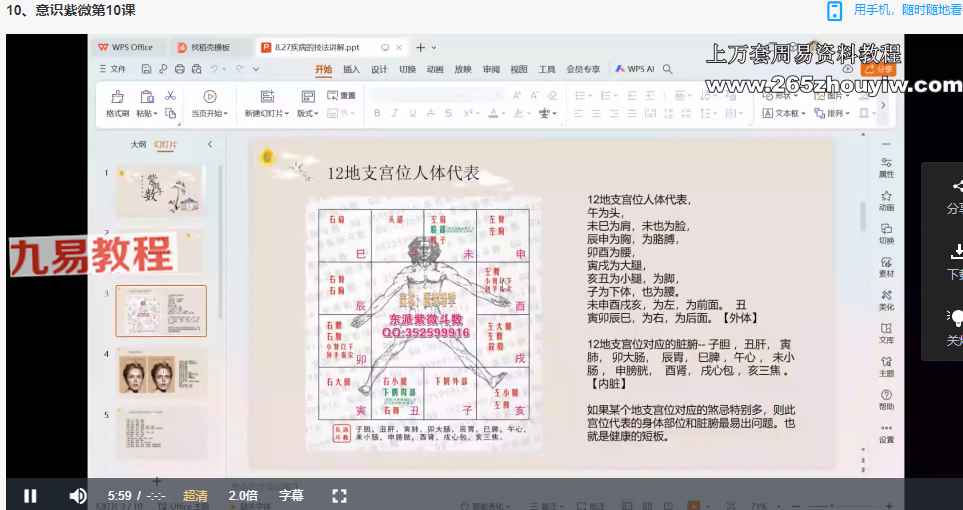Click 用手机，随时随地看 link
963x510 pixels.
(x=906, y=10)
